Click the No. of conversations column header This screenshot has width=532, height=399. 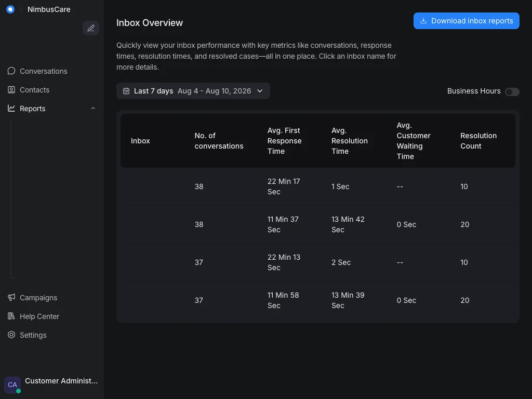click(x=219, y=141)
